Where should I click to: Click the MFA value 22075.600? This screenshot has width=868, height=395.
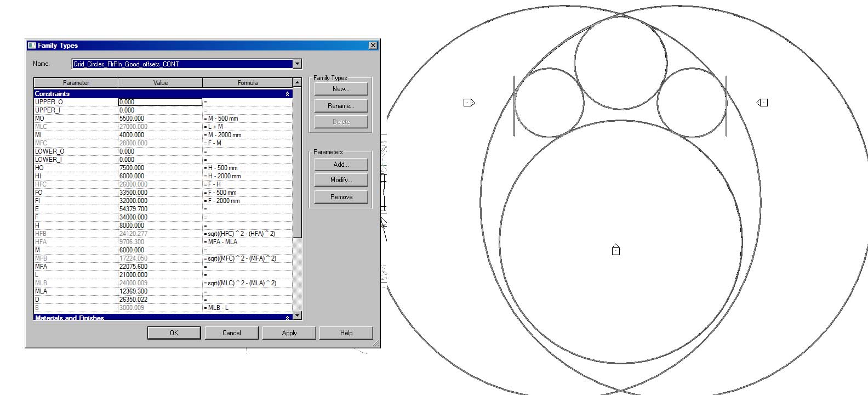[160, 267]
